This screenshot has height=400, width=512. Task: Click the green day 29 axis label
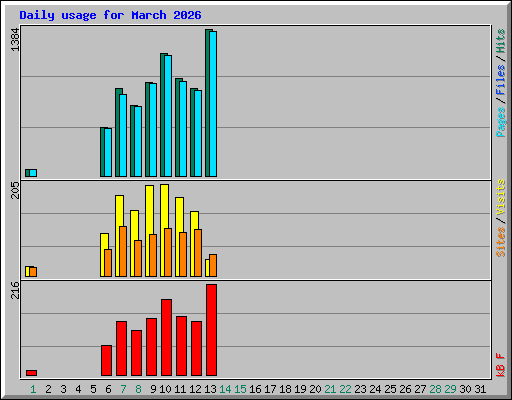pyautogui.click(x=450, y=389)
